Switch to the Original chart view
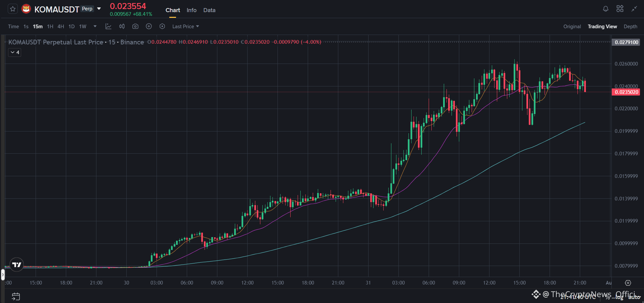The width and height of the screenshot is (644, 303). pos(572,27)
